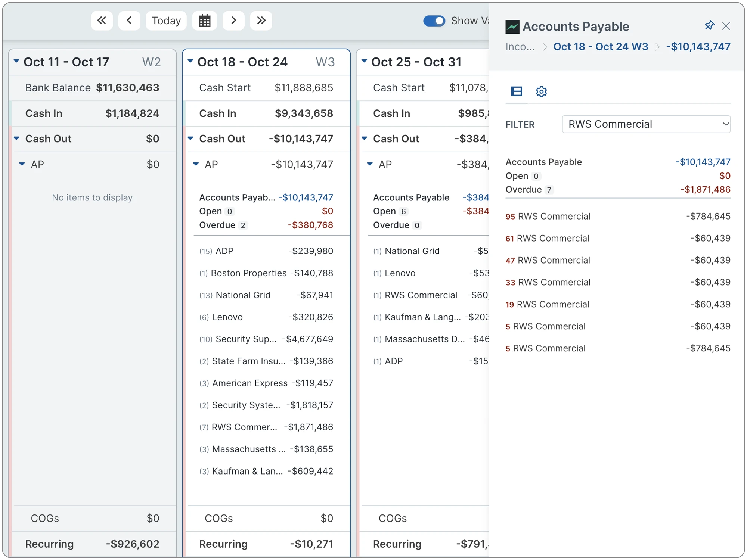Open the 61 RWS Commercial invoice item

618,238
